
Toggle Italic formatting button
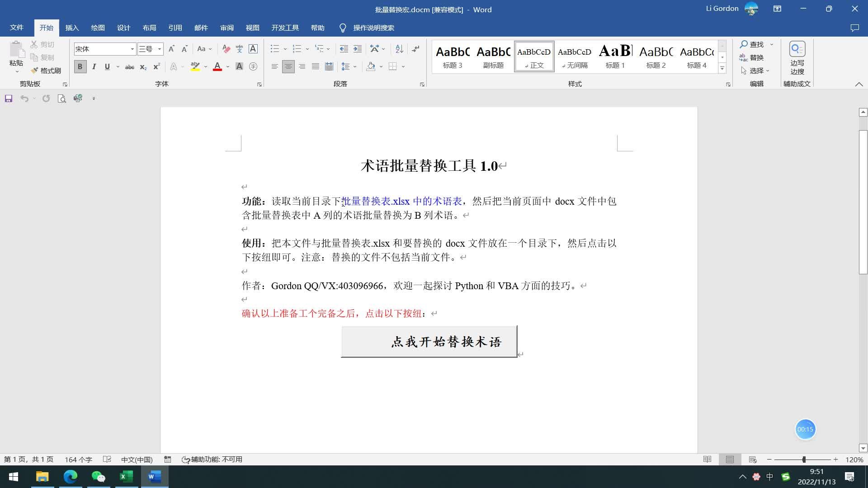point(94,66)
